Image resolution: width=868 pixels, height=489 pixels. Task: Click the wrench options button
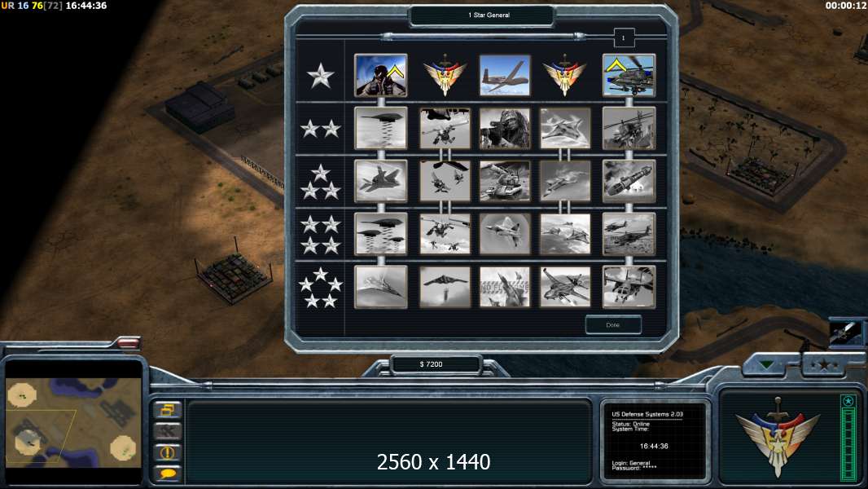[x=167, y=431]
